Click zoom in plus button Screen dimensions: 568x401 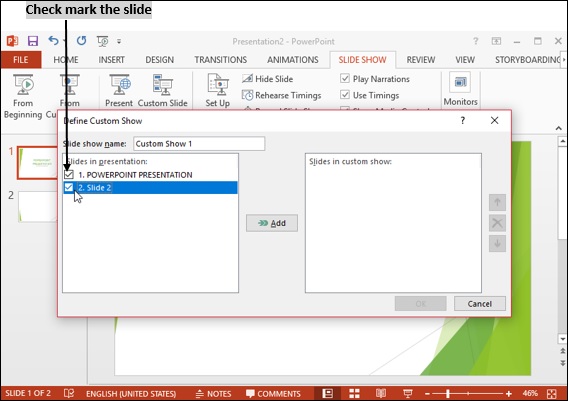point(509,394)
